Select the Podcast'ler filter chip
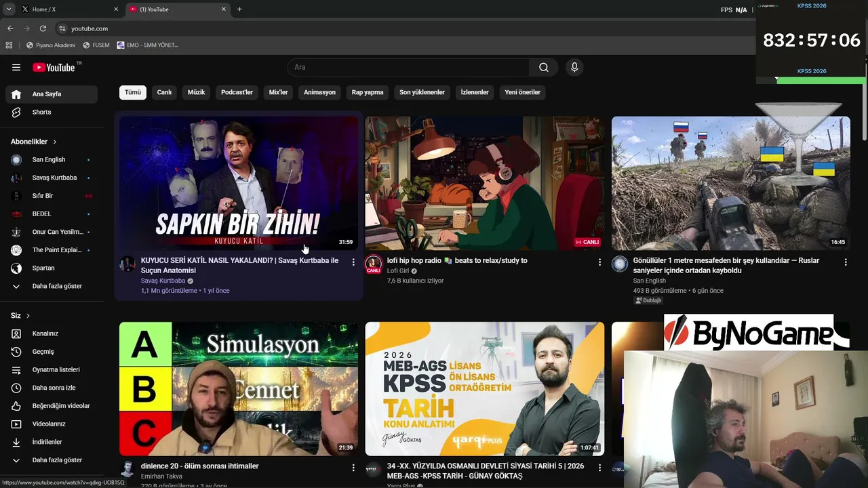This screenshot has width=868, height=488. click(x=237, y=92)
